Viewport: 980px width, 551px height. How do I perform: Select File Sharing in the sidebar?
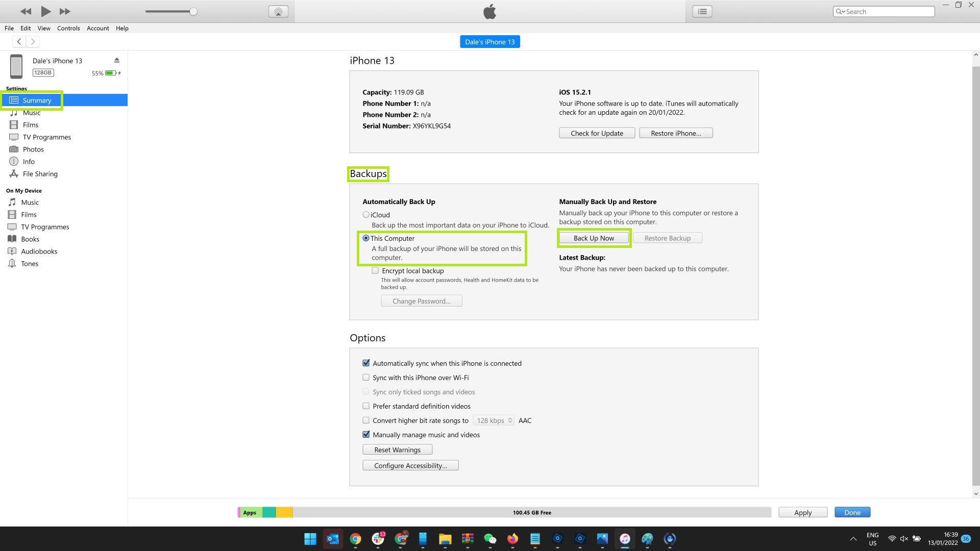[39, 173]
